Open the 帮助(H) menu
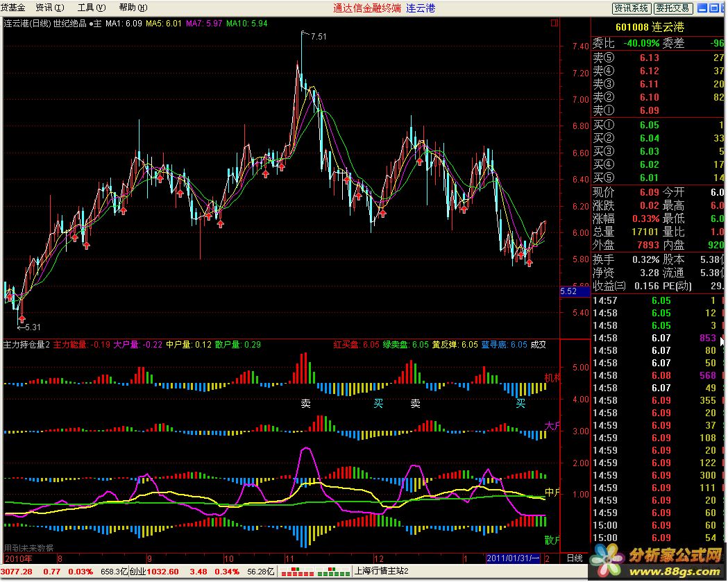 [133, 8]
